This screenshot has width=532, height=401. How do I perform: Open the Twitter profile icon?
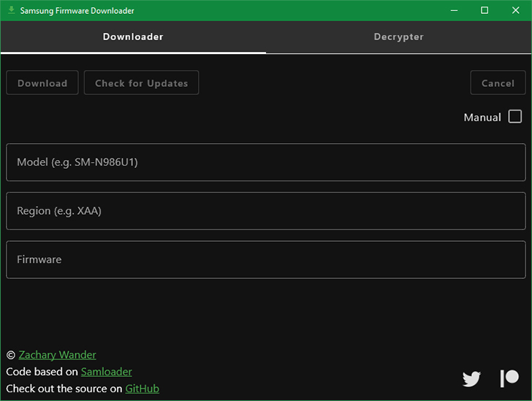click(x=471, y=378)
